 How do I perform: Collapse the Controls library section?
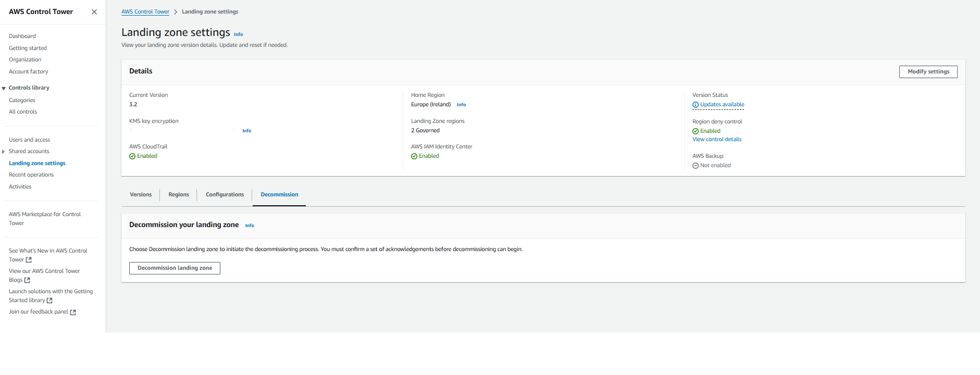coord(4,88)
